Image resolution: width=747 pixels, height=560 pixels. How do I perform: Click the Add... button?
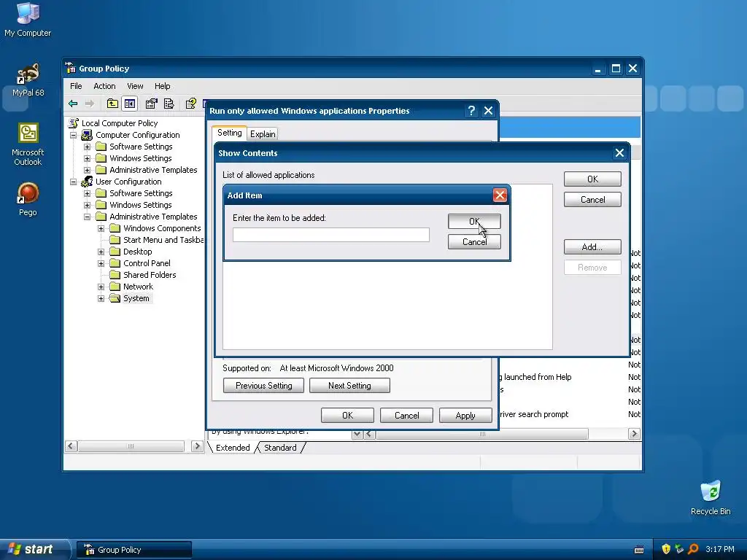tap(592, 246)
